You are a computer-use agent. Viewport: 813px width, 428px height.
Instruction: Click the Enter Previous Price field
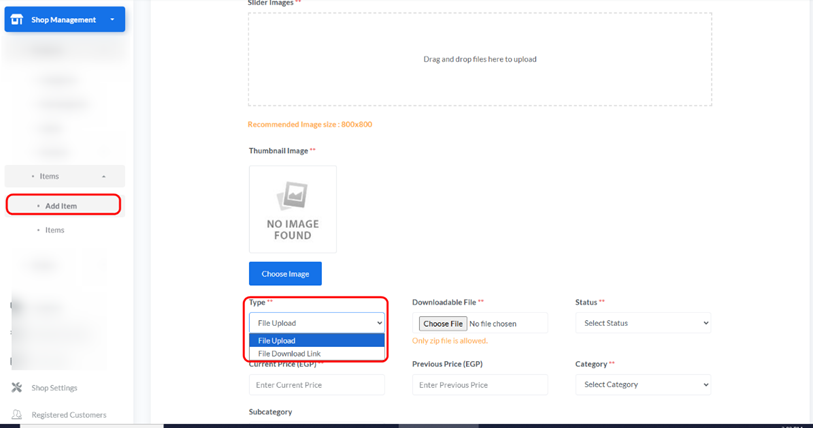[479, 385]
